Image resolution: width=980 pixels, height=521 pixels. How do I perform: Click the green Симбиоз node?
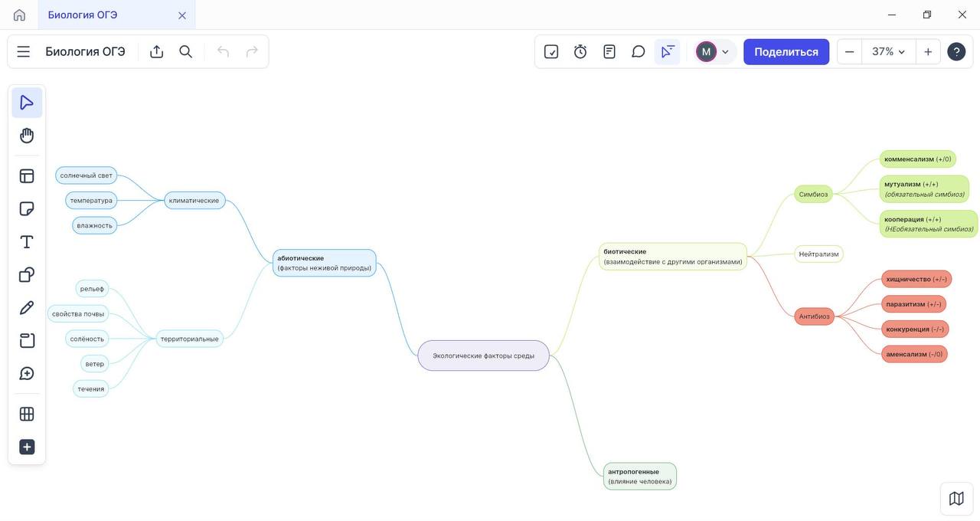[x=813, y=194]
